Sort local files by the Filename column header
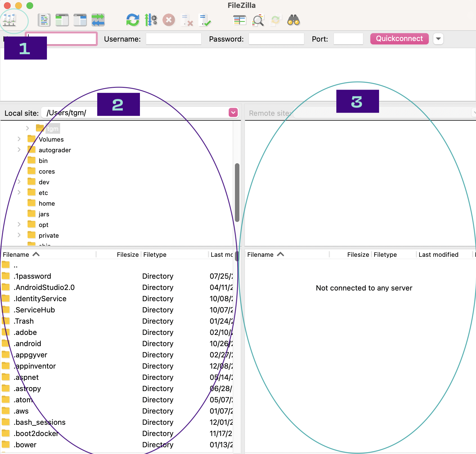 pyautogui.click(x=17, y=255)
